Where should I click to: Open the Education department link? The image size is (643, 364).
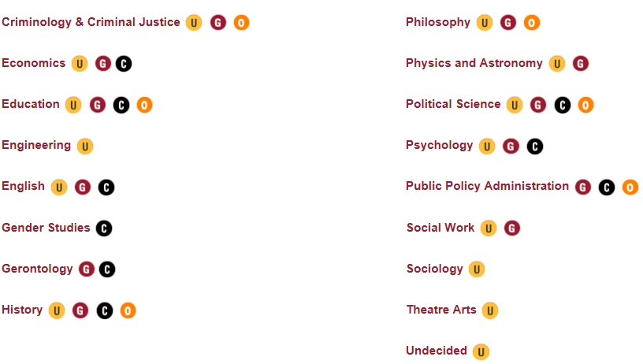pos(31,104)
